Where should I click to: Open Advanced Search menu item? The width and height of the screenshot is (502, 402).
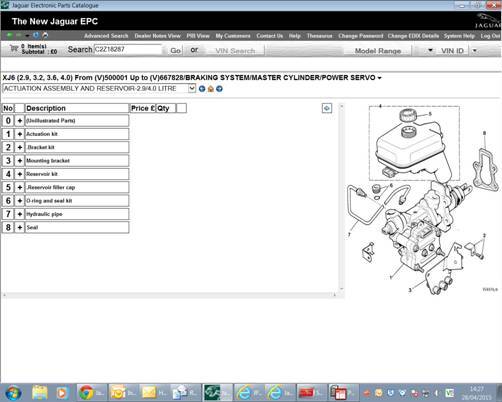[106, 36]
